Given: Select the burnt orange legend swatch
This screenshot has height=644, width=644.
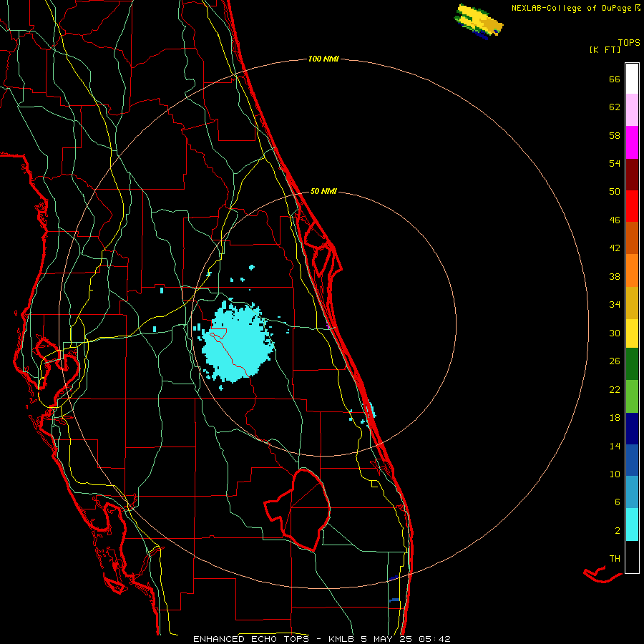Looking at the screenshot, I should (x=632, y=238).
